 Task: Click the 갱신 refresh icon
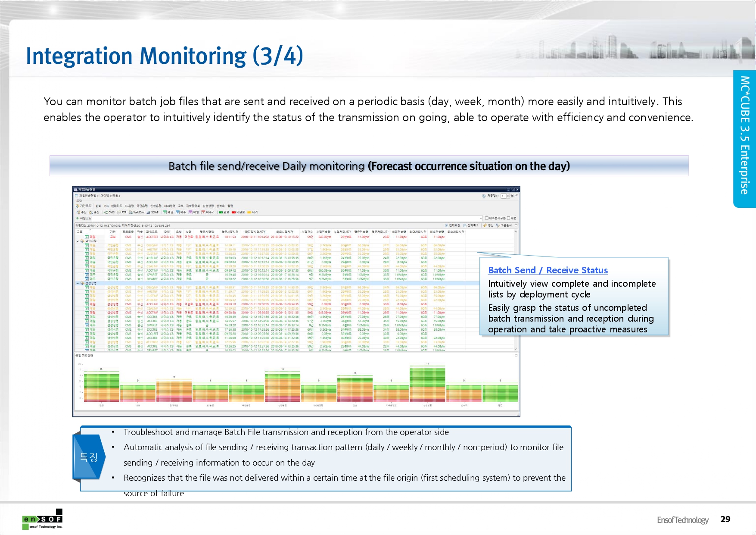(485, 225)
